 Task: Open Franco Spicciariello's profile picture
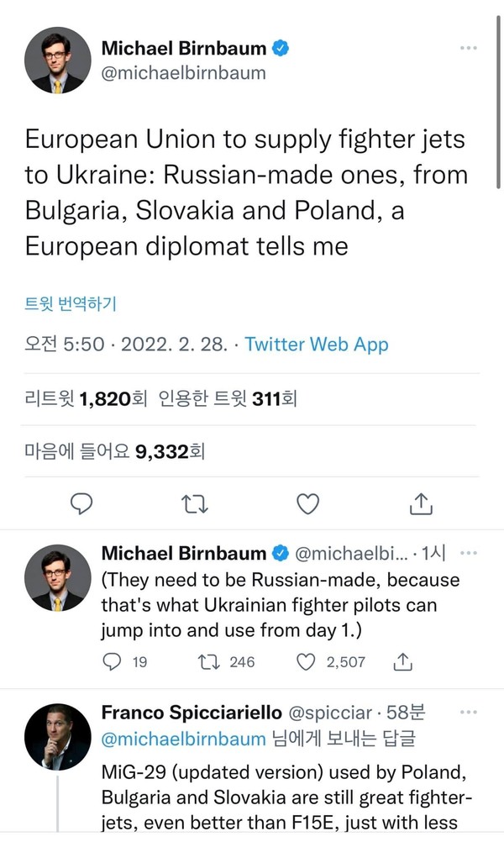(x=58, y=736)
